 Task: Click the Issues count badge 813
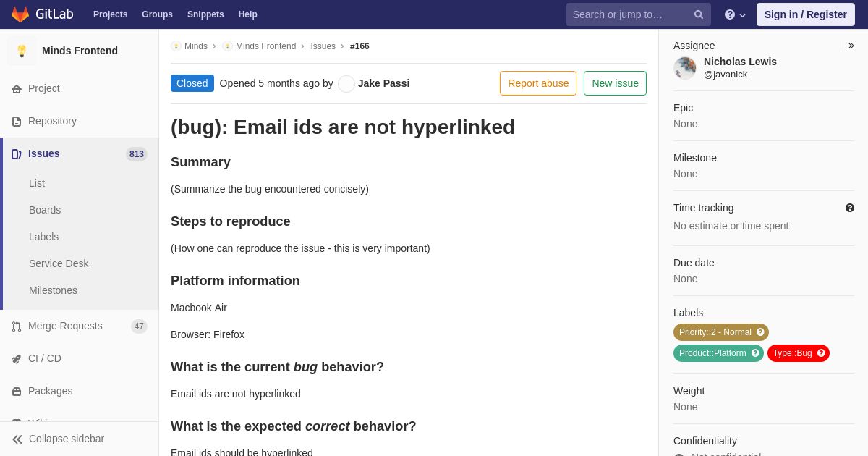tap(137, 153)
